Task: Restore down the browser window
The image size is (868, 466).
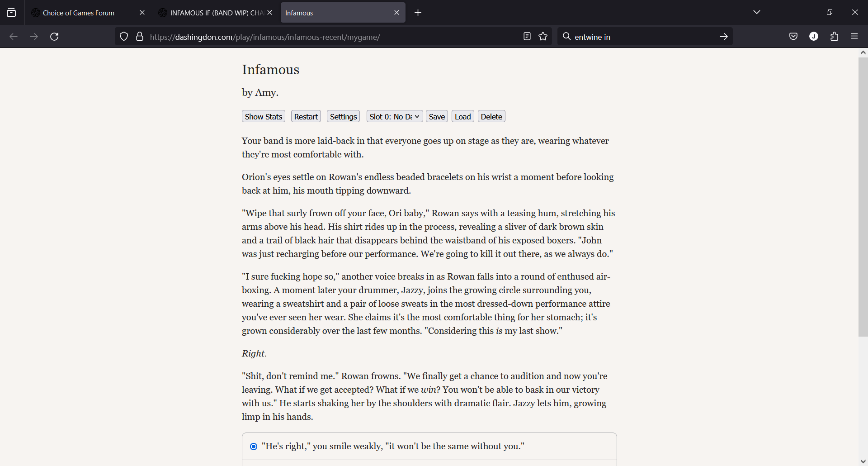Action: [x=829, y=12]
